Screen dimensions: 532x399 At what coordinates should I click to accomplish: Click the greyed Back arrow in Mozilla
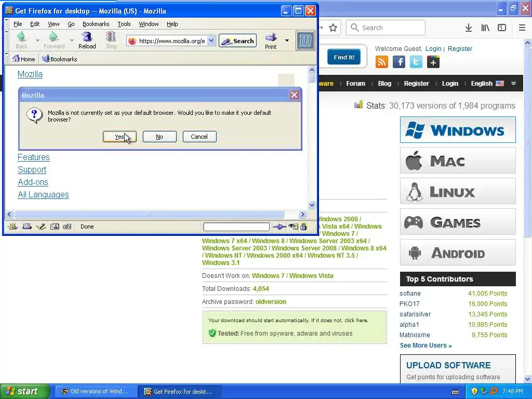pyautogui.click(x=21, y=41)
